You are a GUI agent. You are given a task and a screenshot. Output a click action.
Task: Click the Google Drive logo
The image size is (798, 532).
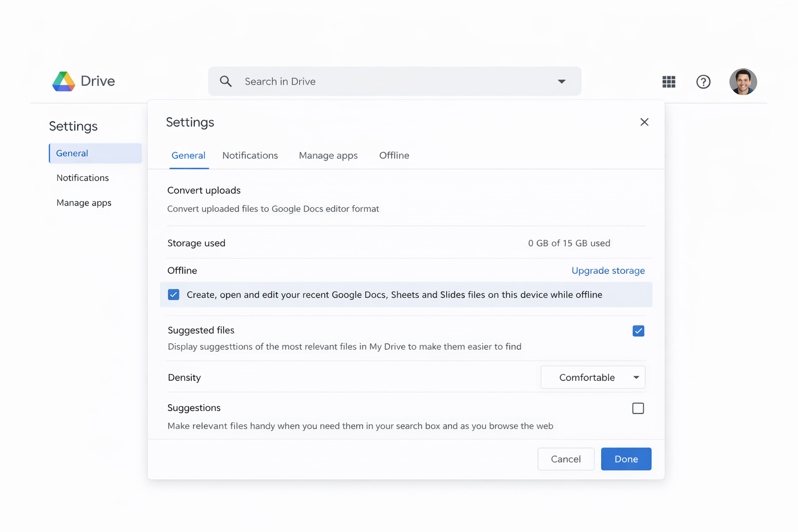(x=64, y=82)
